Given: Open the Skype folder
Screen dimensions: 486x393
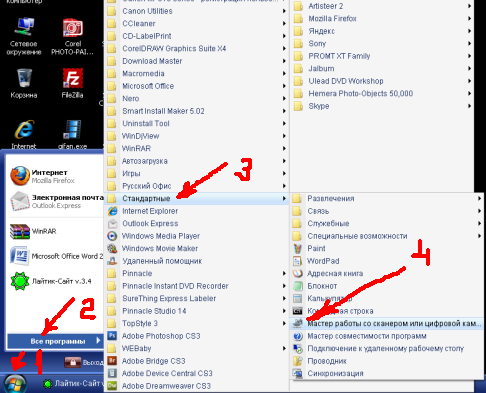Looking at the screenshot, I should (382, 106).
